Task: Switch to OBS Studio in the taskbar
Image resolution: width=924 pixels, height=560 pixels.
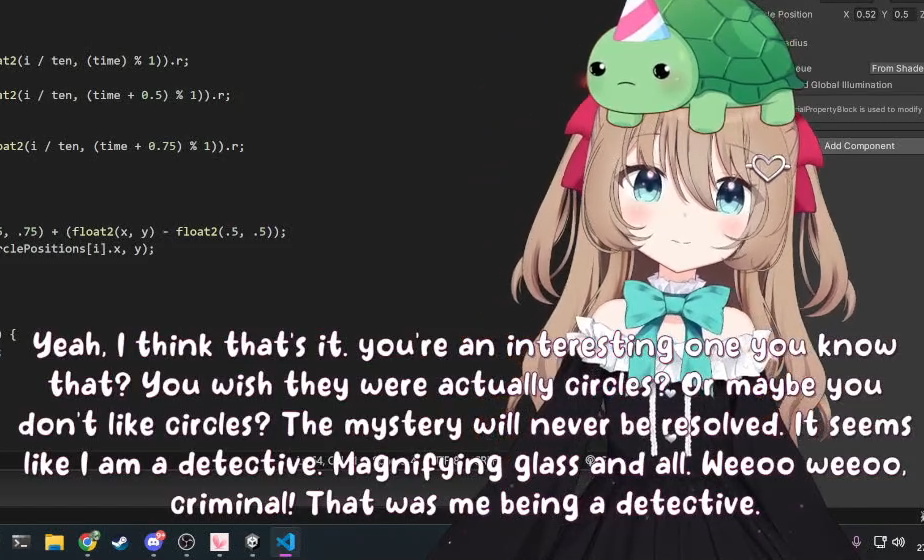Action: (186, 542)
